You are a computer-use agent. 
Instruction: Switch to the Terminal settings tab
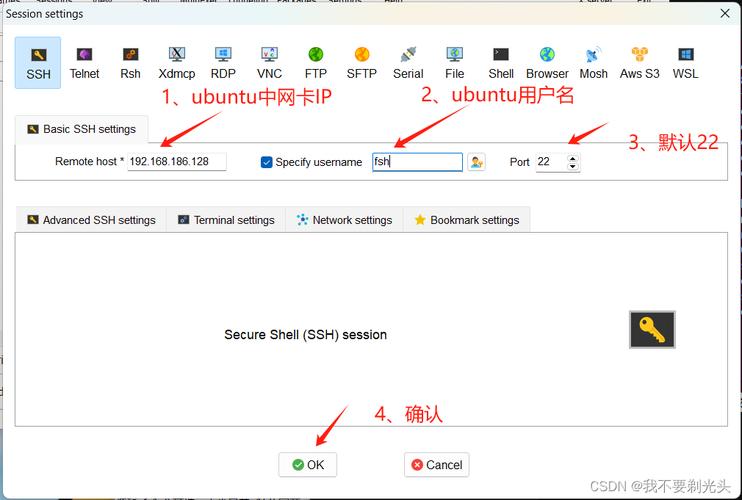pyautogui.click(x=226, y=220)
